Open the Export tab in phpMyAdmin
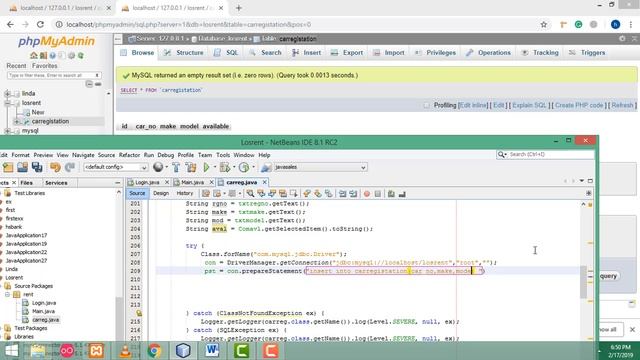The height and width of the screenshot is (360, 640). pos(347,53)
